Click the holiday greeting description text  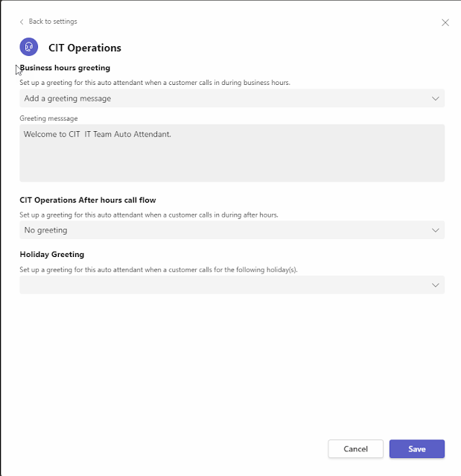coord(159,269)
